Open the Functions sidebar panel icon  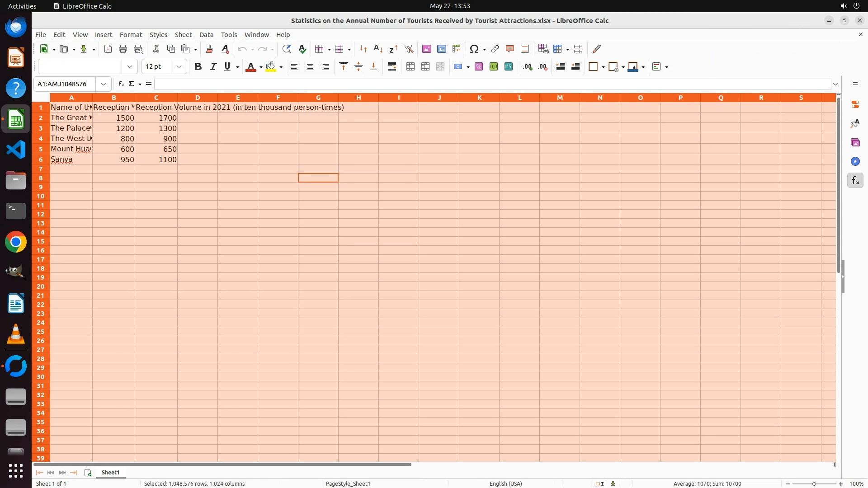click(855, 181)
